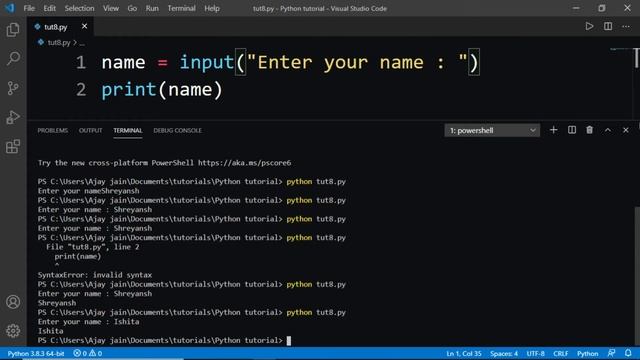
Task: Show errors and warnings count
Action: click(87, 353)
